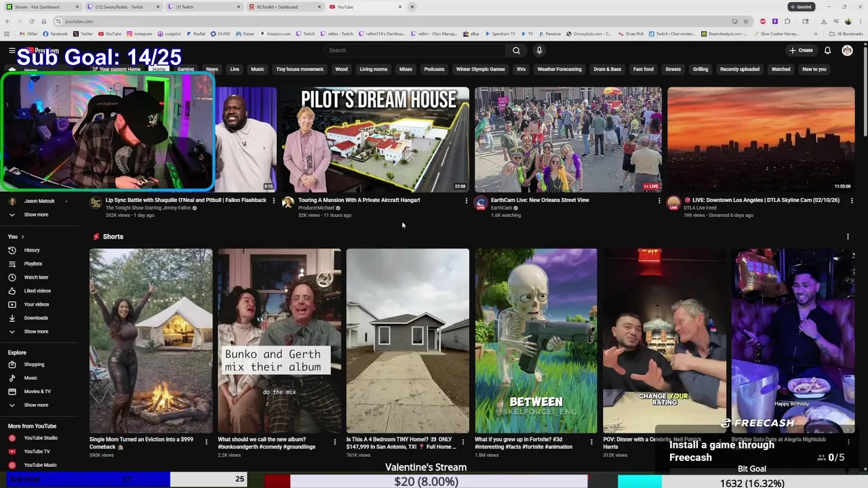Open the YouTube hamburger guide menu
868x488 pixels.
point(12,50)
